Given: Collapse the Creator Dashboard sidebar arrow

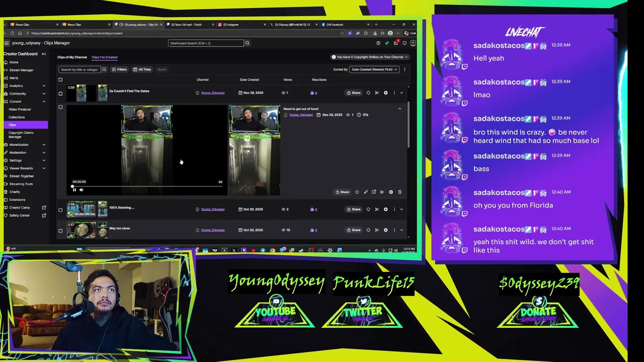Looking at the screenshot, I should click(43, 54).
